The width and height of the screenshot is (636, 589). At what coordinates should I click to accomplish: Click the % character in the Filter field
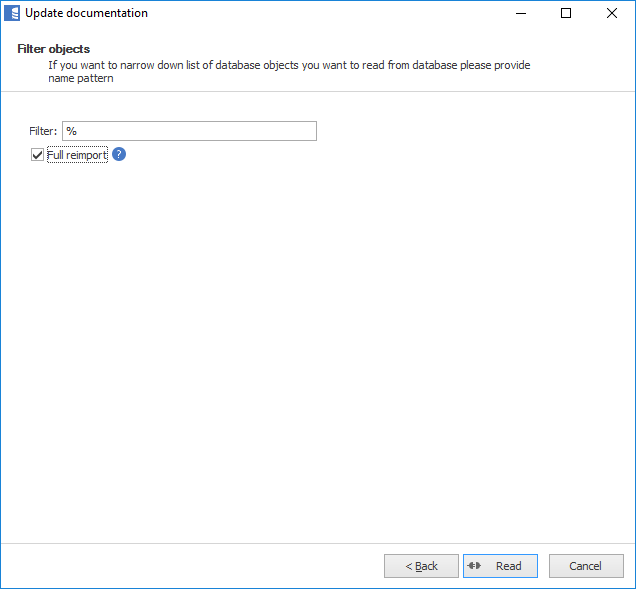72,131
